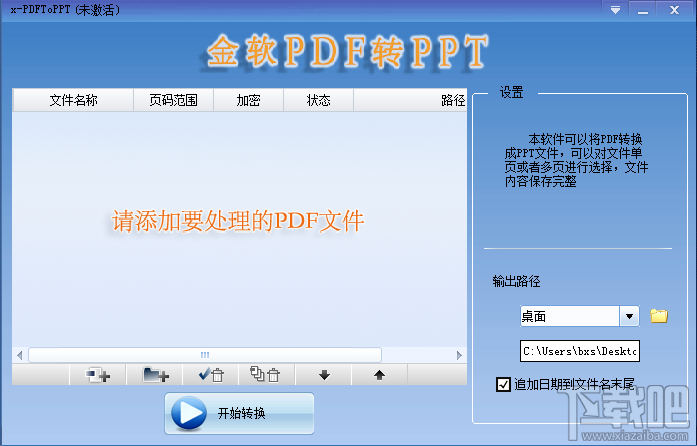Click the horizontal scrollbar thumb
The image size is (697, 446).
205,355
